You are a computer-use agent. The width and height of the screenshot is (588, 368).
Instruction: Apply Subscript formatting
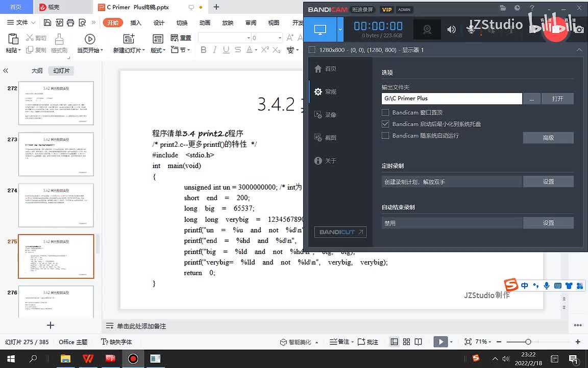pos(276,50)
